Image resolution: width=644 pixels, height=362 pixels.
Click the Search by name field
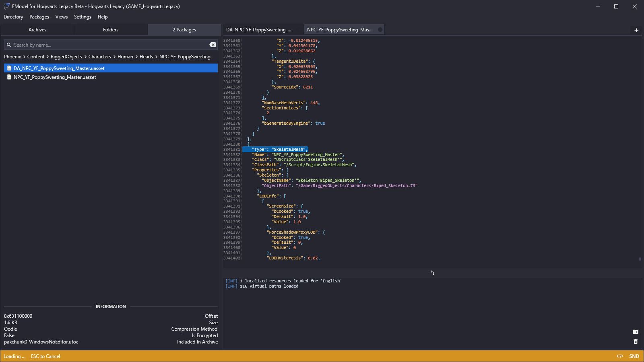coord(111,45)
